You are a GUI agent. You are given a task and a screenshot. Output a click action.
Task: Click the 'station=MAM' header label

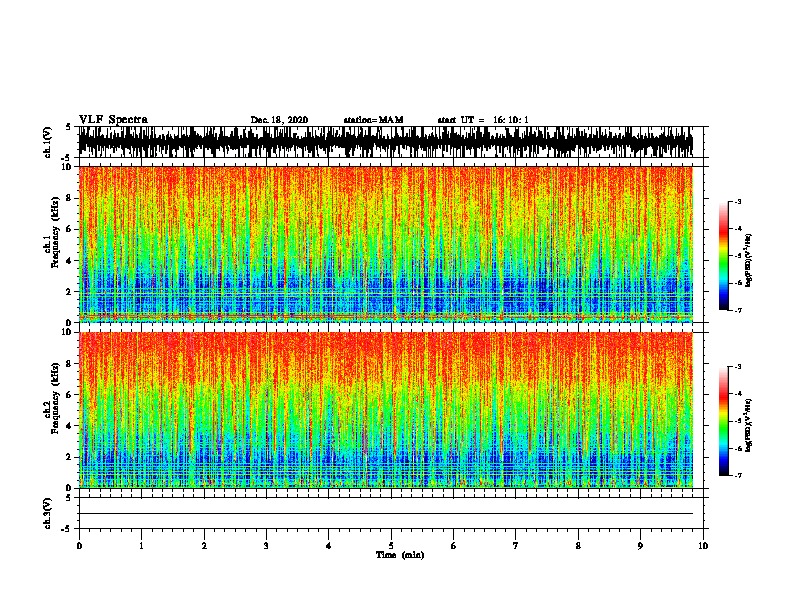click(373, 120)
